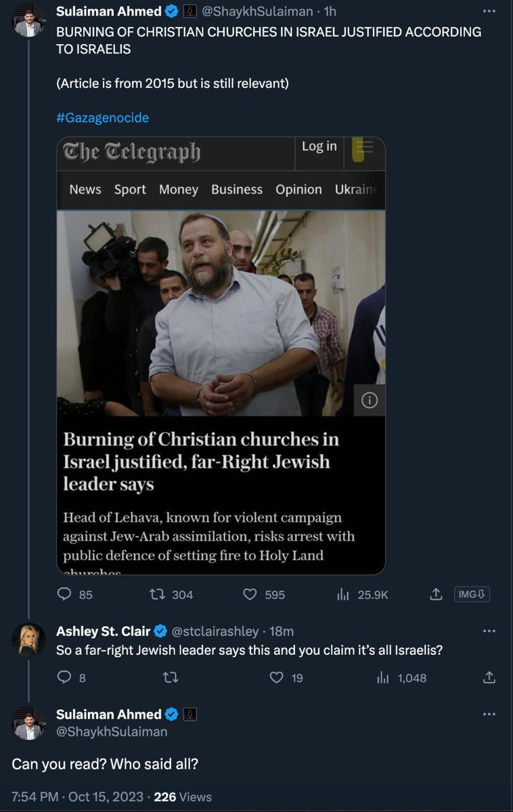513x812 pixels.
Task: Share Sulaiman Ahmed's original tweet
Action: coord(437,595)
